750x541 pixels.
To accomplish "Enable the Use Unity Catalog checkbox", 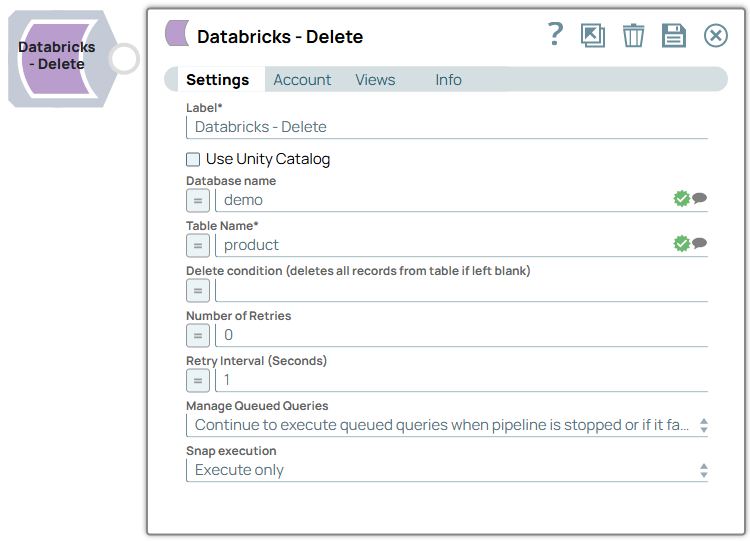I will click(193, 159).
